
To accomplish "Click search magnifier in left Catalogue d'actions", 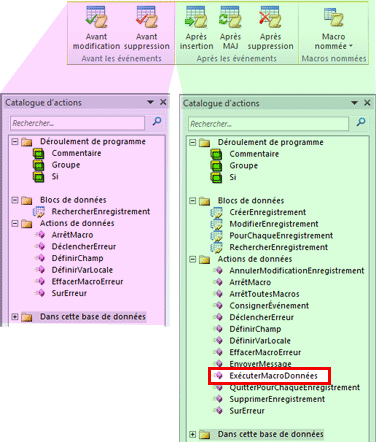I will [157, 122].
